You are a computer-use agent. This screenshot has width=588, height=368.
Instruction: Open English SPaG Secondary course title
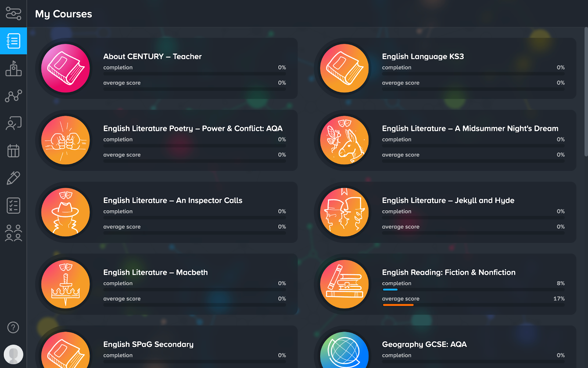tap(148, 344)
